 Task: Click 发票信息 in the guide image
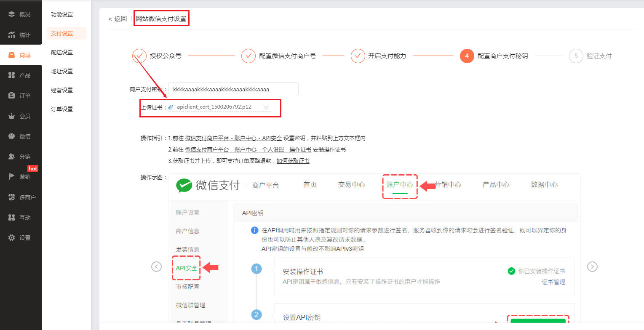tap(187, 250)
